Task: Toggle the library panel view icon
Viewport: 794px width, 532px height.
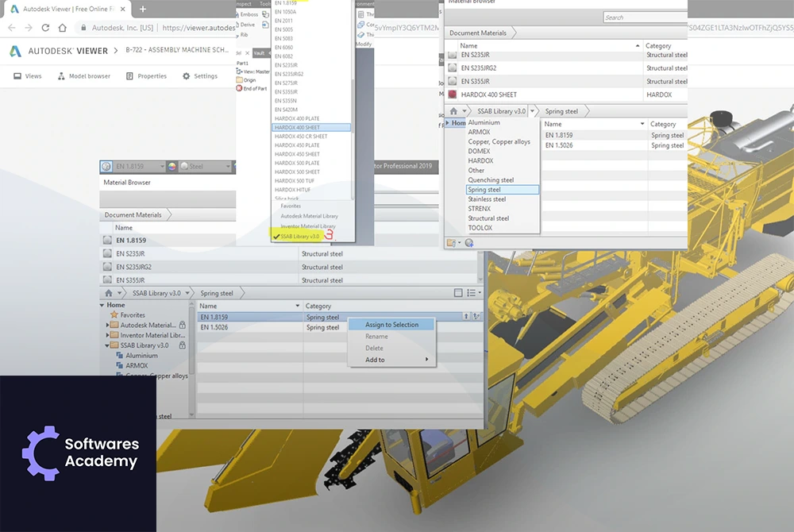Action: click(458, 292)
